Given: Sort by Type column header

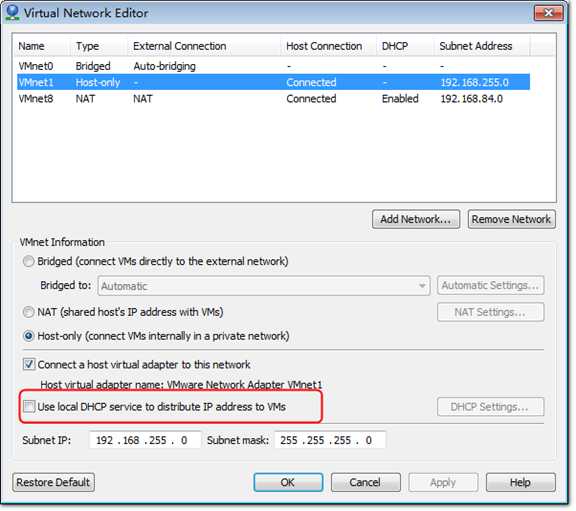Looking at the screenshot, I should (x=98, y=46).
